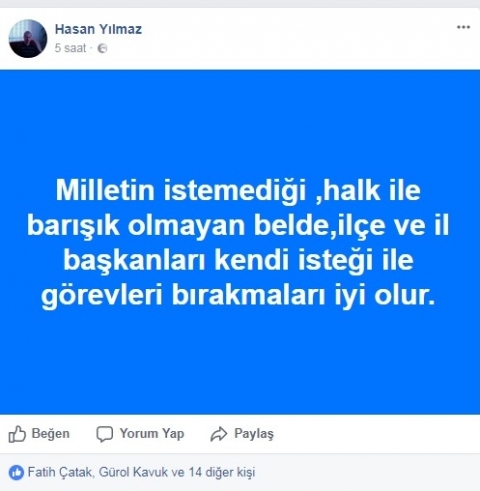The height and width of the screenshot is (491, 480).
Task: Open Gürol Kavuk's profile from likes
Action: pos(133,472)
